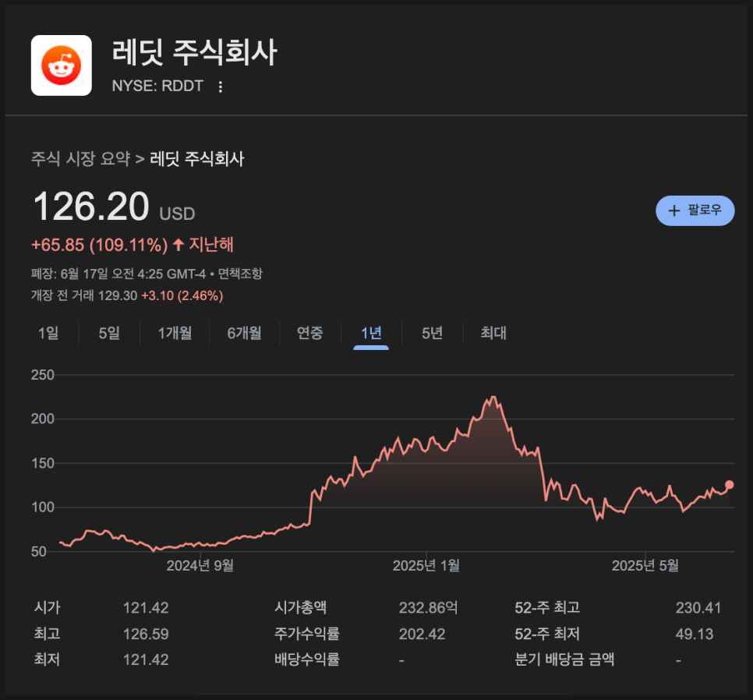This screenshot has width=753, height=700.
Task: Click the Reddit logo icon
Action: (x=62, y=65)
